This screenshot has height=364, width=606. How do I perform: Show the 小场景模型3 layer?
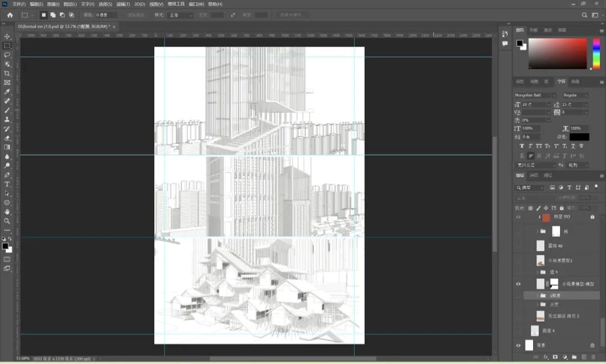(x=518, y=260)
